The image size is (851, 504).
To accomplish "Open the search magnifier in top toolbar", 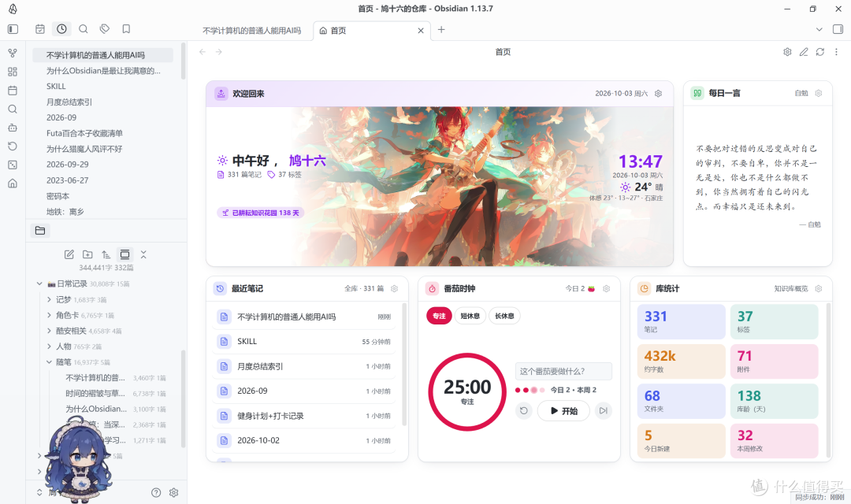I will tap(83, 29).
